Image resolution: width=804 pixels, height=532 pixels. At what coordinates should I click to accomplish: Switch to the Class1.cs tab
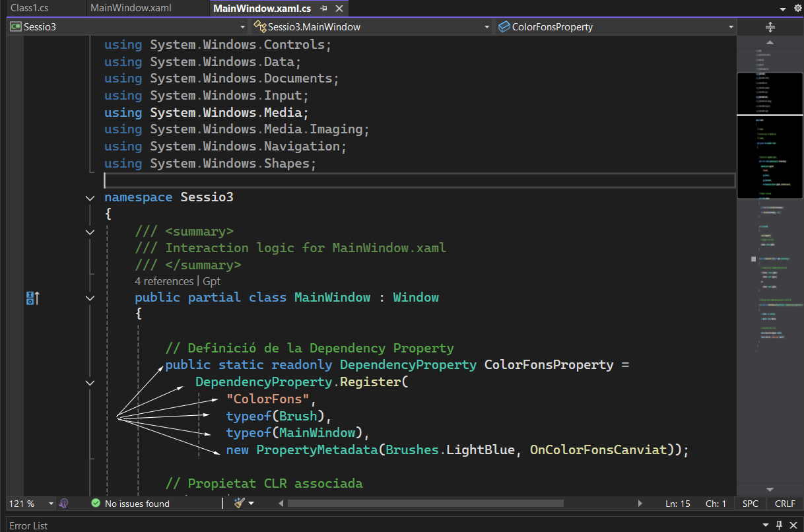click(x=29, y=9)
